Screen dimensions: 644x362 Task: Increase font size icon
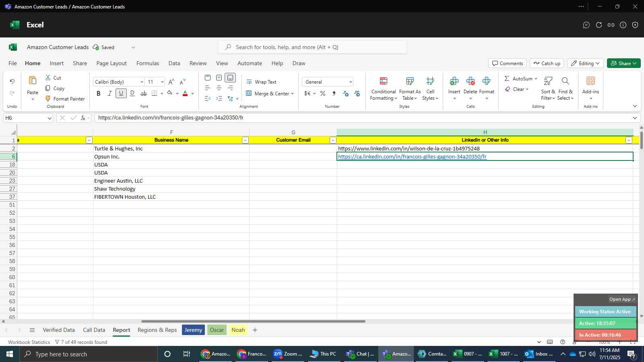(x=171, y=82)
